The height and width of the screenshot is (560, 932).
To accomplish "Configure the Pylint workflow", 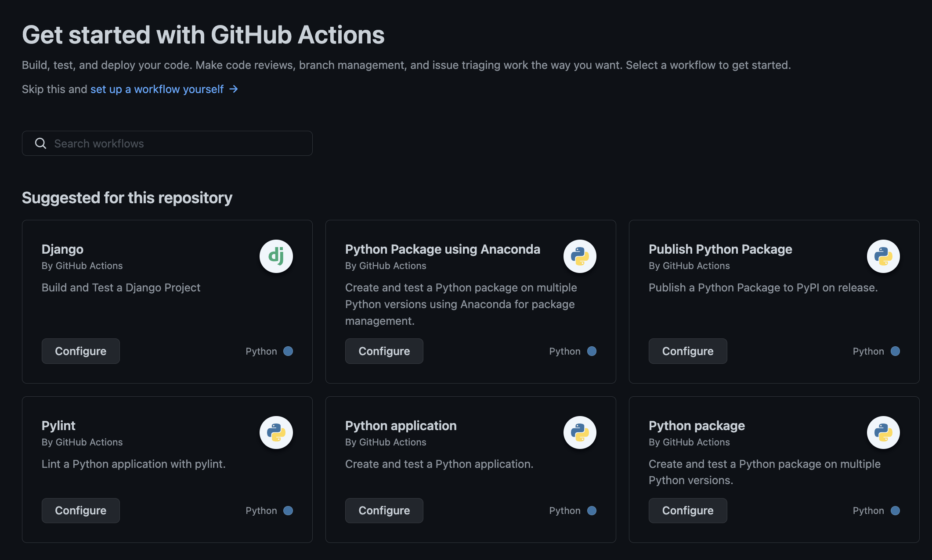I will click(80, 510).
